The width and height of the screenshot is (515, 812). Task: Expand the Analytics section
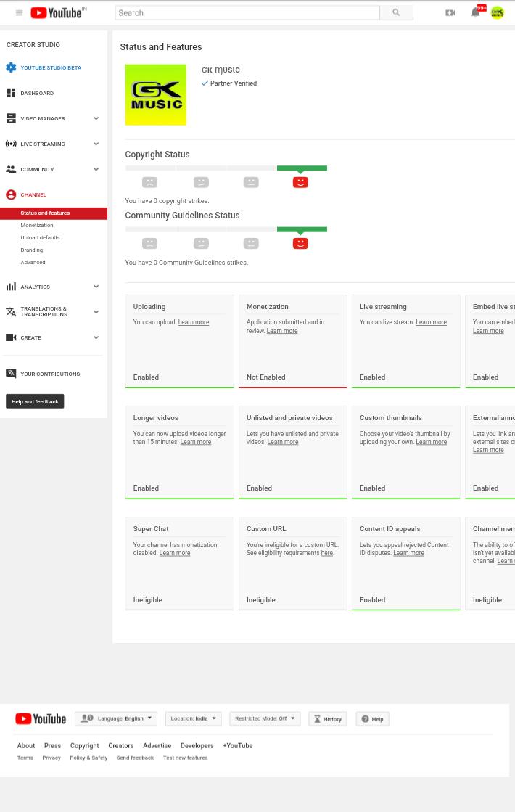pos(96,287)
